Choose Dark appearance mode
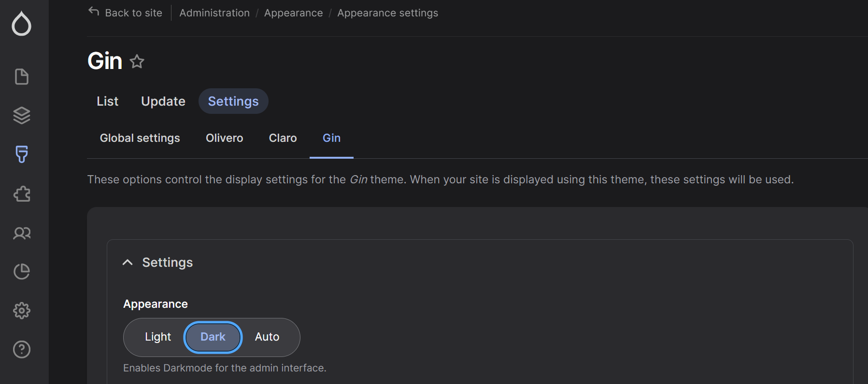This screenshot has height=384, width=868. pos(213,337)
